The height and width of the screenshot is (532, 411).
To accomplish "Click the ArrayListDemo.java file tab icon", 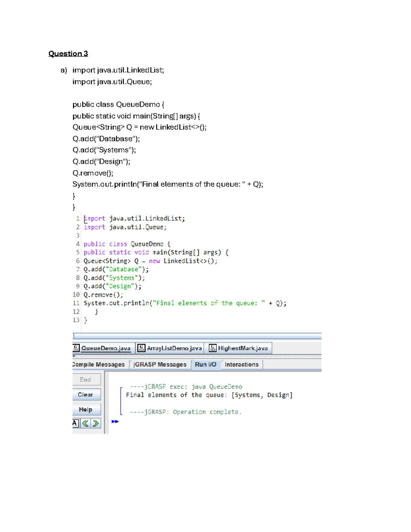I will tap(141, 348).
